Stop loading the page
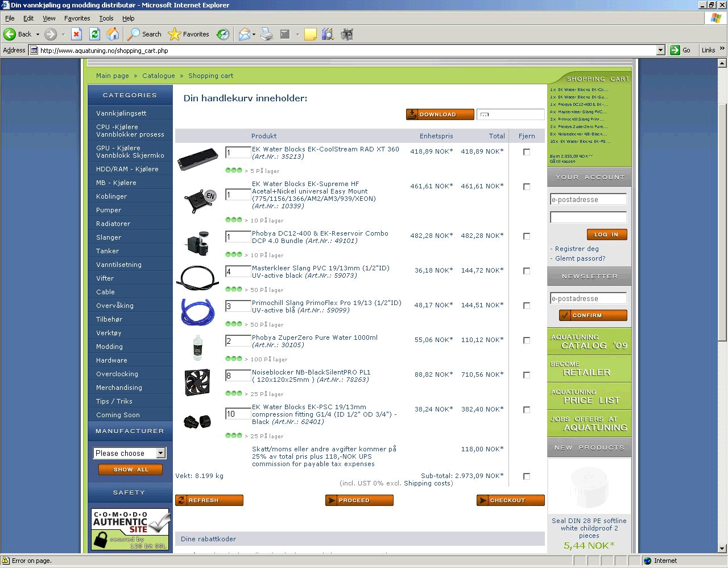The height and width of the screenshot is (568, 728). tap(77, 34)
